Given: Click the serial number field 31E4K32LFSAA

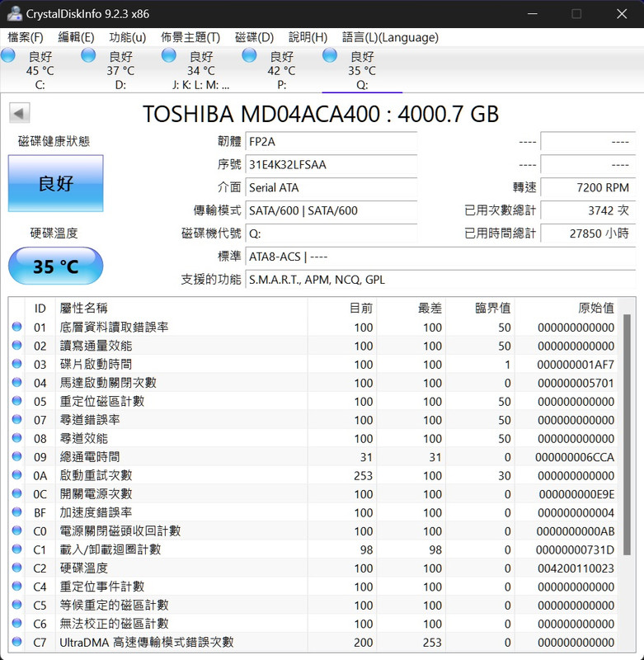Looking at the screenshot, I should tap(331, 164).
